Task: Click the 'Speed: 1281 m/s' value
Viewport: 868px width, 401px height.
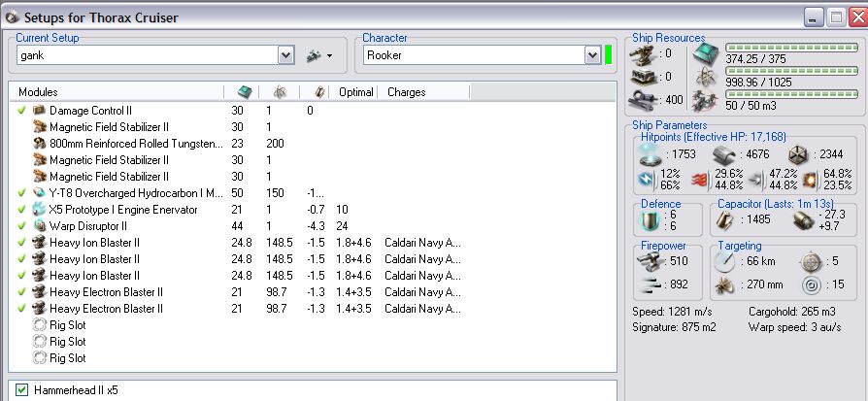Action: tap(671, 312)
